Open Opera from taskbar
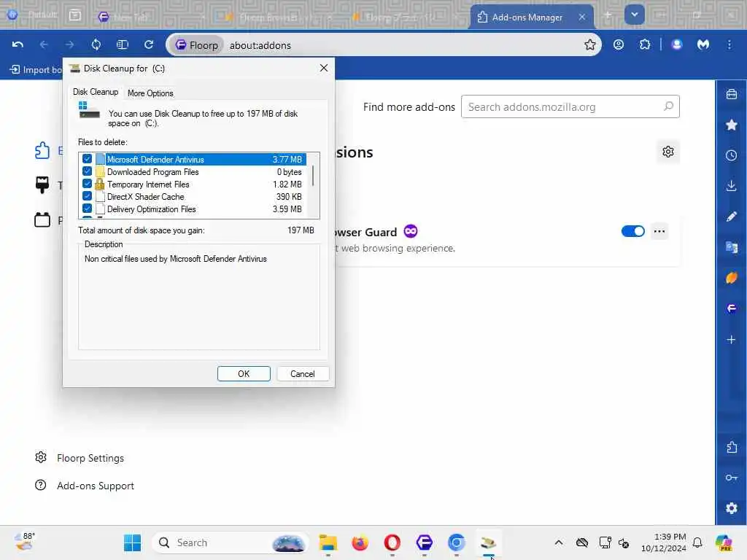Image resolution: width=747 pixels, height=560 pixels. click(392, 542)
